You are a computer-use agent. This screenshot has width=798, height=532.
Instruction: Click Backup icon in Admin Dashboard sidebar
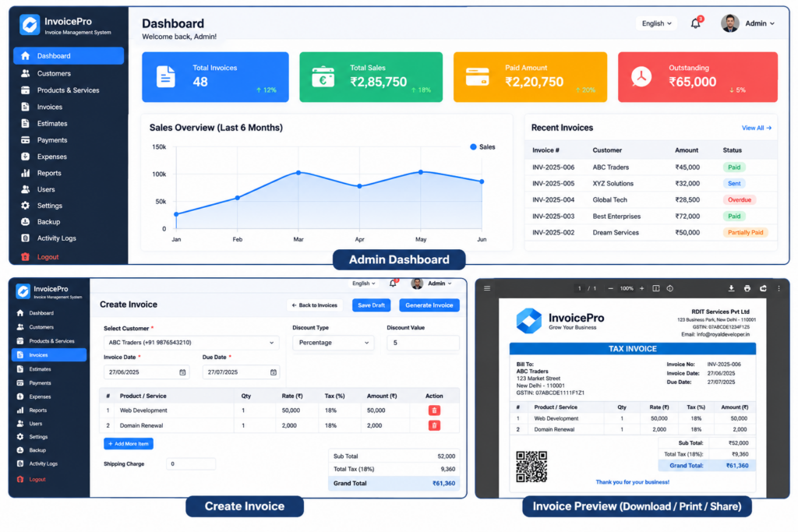click(25, 222)
